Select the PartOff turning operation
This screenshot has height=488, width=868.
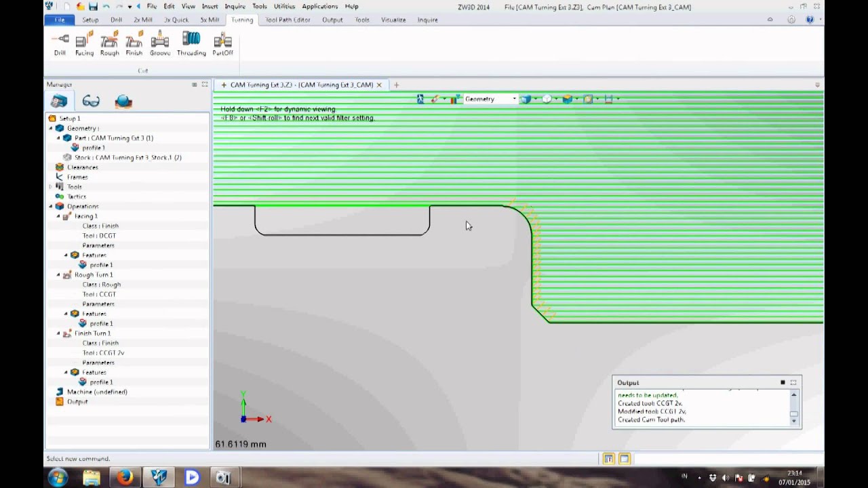[x=222, y=44]
